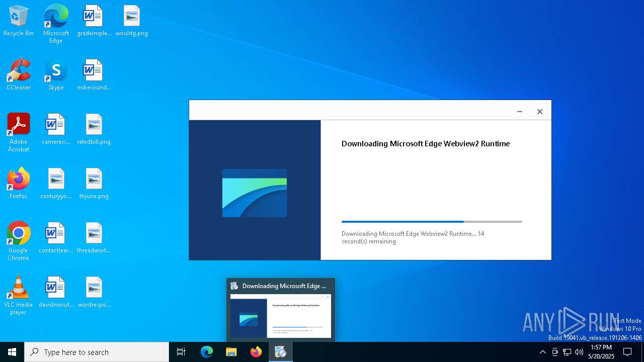Open the volume control tray icon
This screenshot has width=644, height=362.
point(579,352)
